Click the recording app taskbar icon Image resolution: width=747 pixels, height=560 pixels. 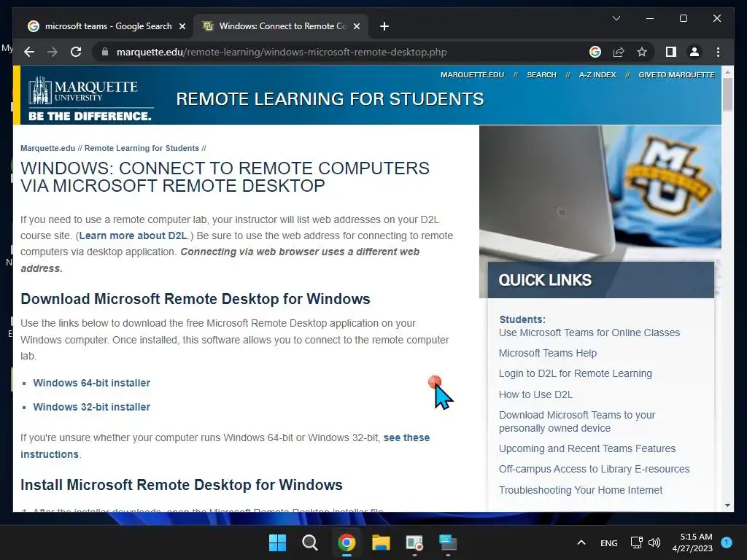414,542
